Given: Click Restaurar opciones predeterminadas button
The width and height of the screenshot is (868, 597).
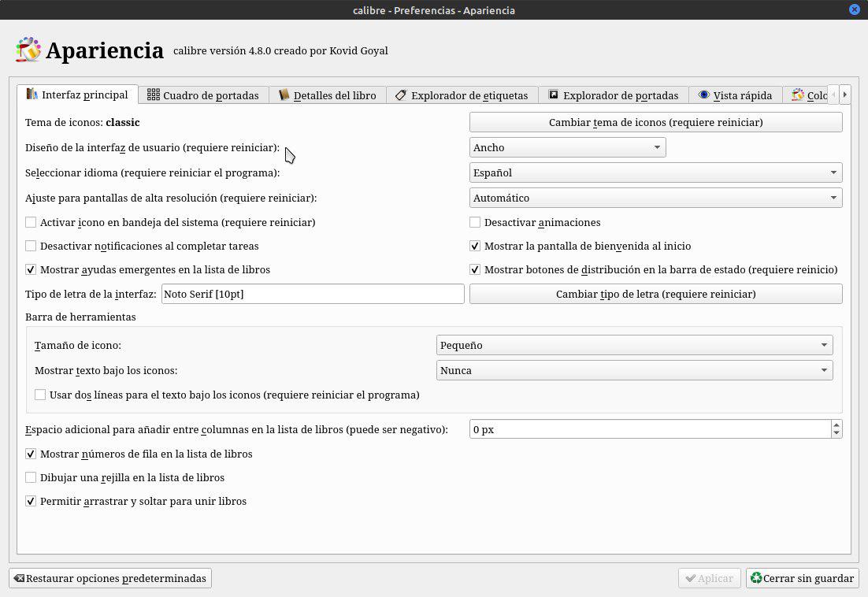Looking at the screenshot, I should point(110,578).
